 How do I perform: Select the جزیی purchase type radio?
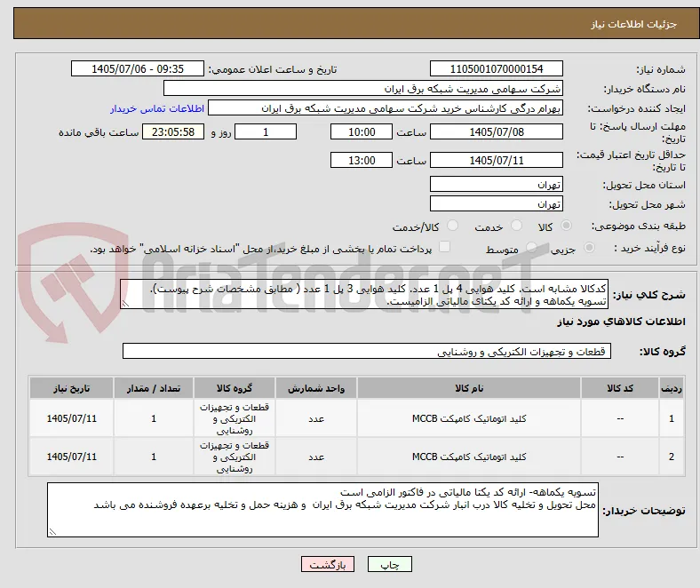[x=589, y=247]
